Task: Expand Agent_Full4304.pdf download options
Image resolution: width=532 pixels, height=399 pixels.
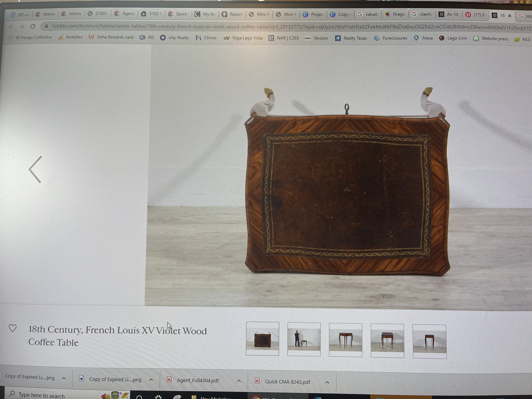Action: [239, 381]
